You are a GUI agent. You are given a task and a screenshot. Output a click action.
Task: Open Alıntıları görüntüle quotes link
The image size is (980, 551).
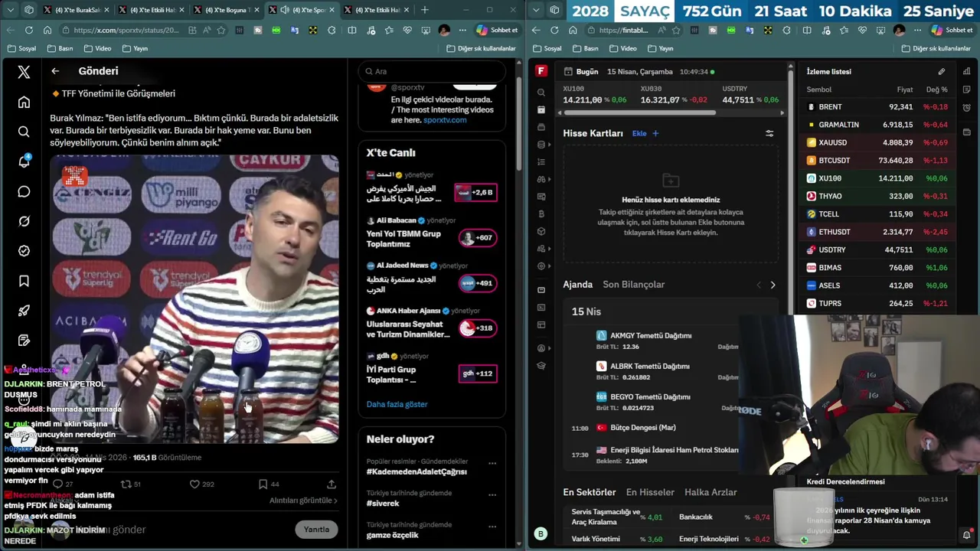(303, 500)
